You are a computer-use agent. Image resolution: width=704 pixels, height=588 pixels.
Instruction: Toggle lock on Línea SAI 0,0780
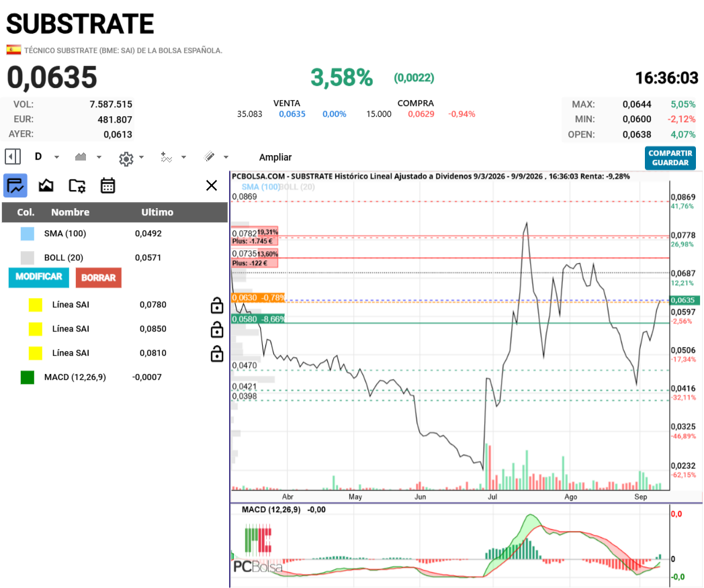pos(217,305)
